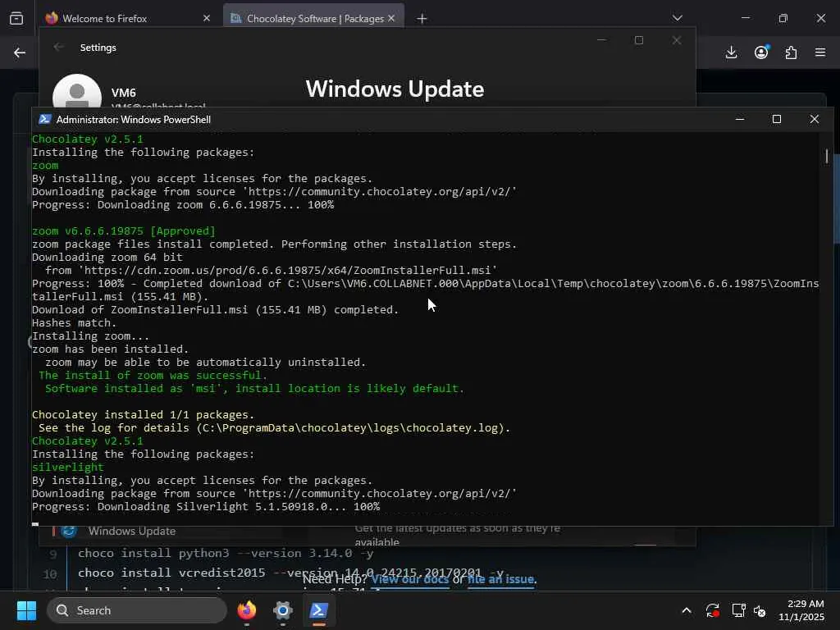Open the Firefox extensions menu
This screenshot has height=630, width=840.
(x=791, y=52)
